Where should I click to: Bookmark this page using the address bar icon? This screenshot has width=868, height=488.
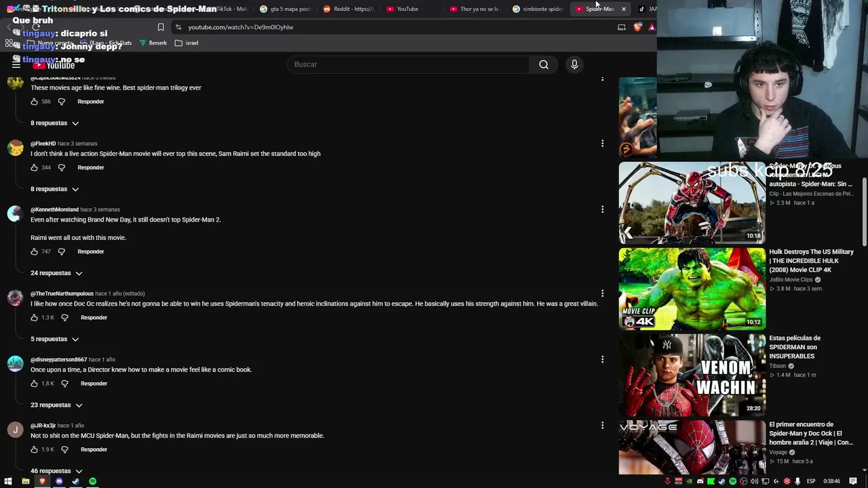(x=161, y=27)
